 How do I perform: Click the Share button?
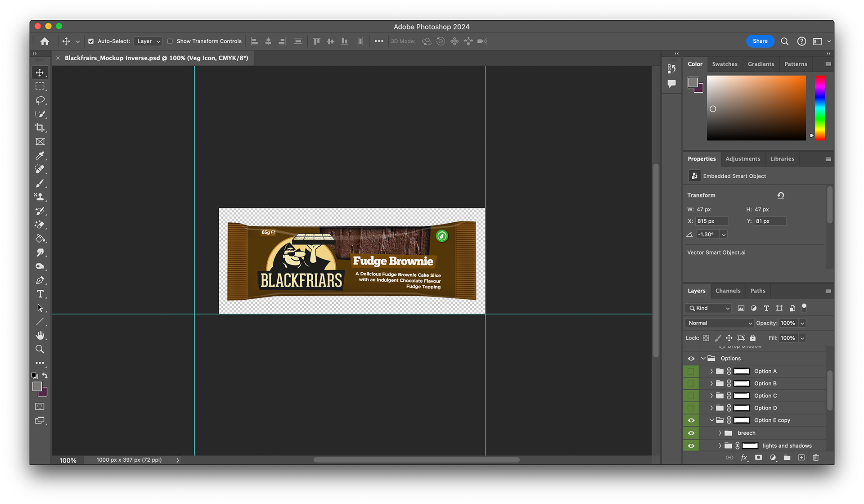(760, 41)
